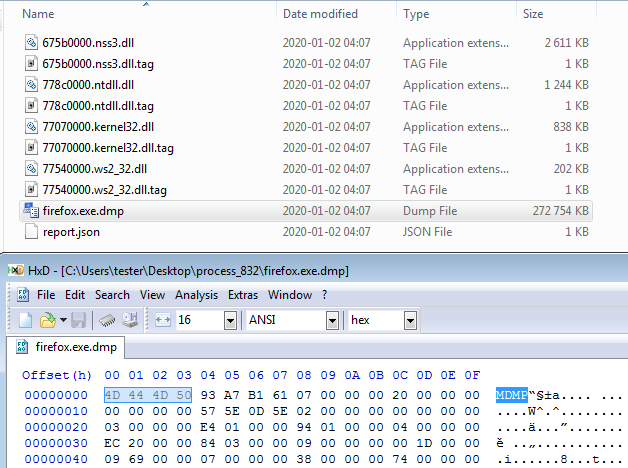Click the Open file folder icon in HxD
Image resolution: width=628 pixels, height=468 pixels.
48,320
